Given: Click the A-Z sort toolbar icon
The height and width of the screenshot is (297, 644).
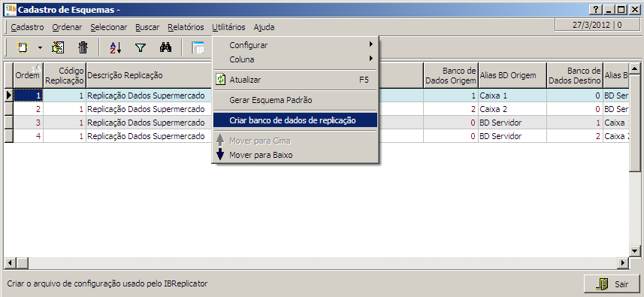Looking at the screenshot, I should 116,47.
